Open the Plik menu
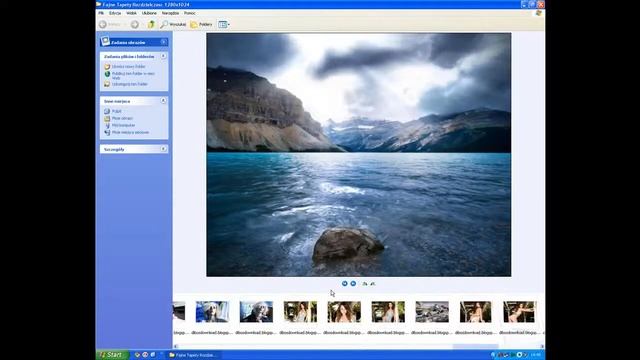The width and height of the screenshot is (640, 360). [x=101, y=13]
